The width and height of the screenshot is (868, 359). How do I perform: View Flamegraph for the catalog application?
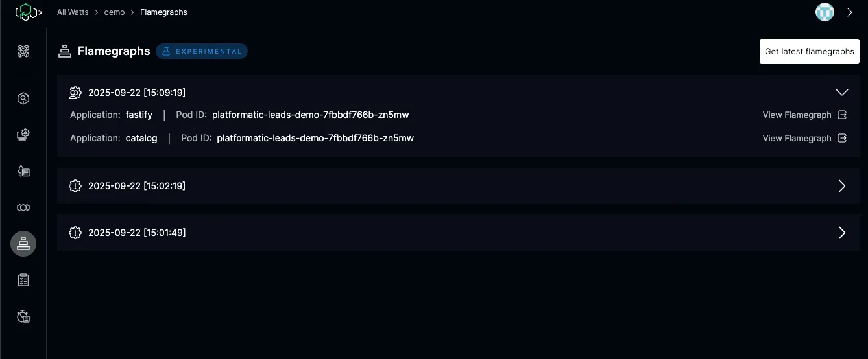pos(804,138)
